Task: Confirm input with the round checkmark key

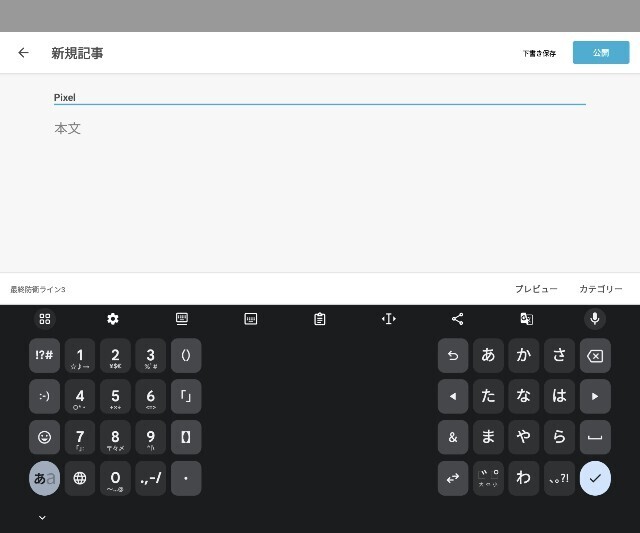Action: [595, 478]
